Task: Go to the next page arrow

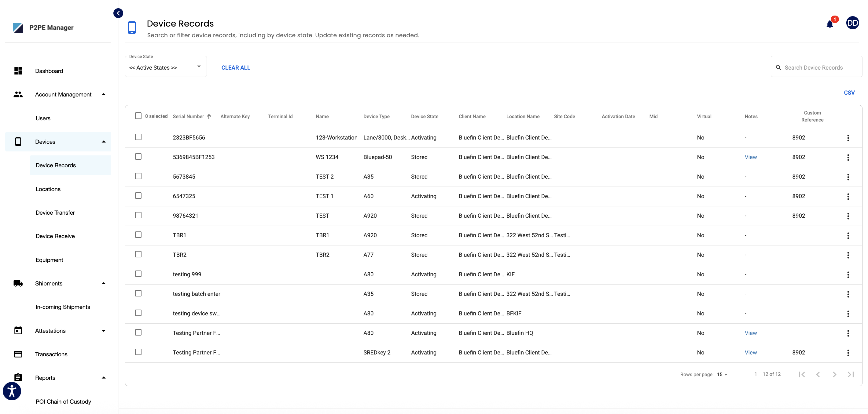Action: [x=834, y=374]
